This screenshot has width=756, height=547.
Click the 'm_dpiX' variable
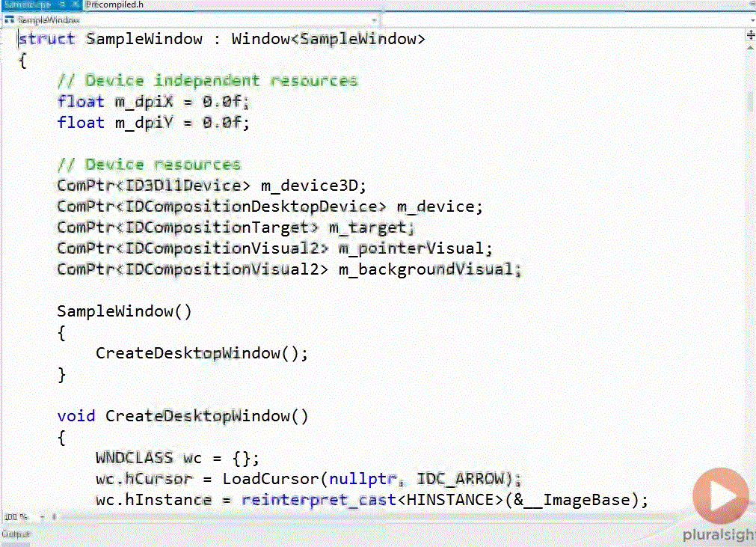(144, 102)
